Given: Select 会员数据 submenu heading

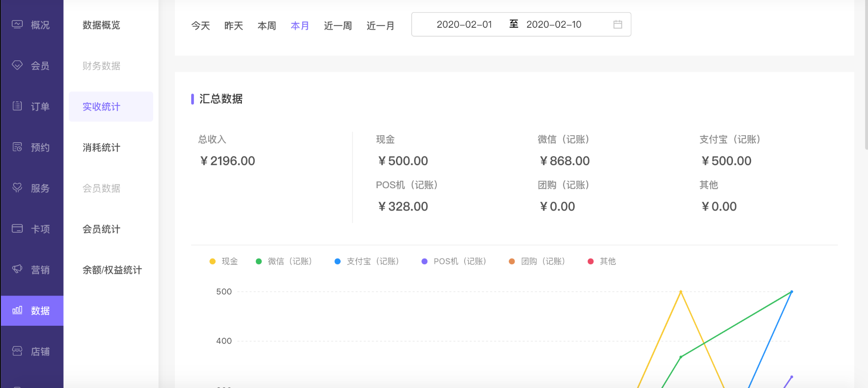Looking at the screenshot, I should coord(101,188).
